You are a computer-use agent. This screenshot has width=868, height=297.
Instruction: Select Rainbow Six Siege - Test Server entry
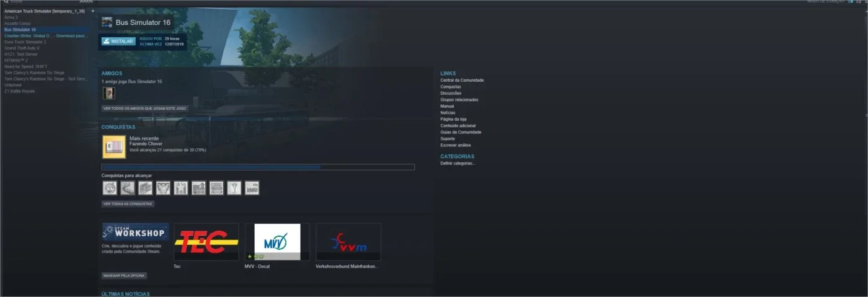[45, 79]
